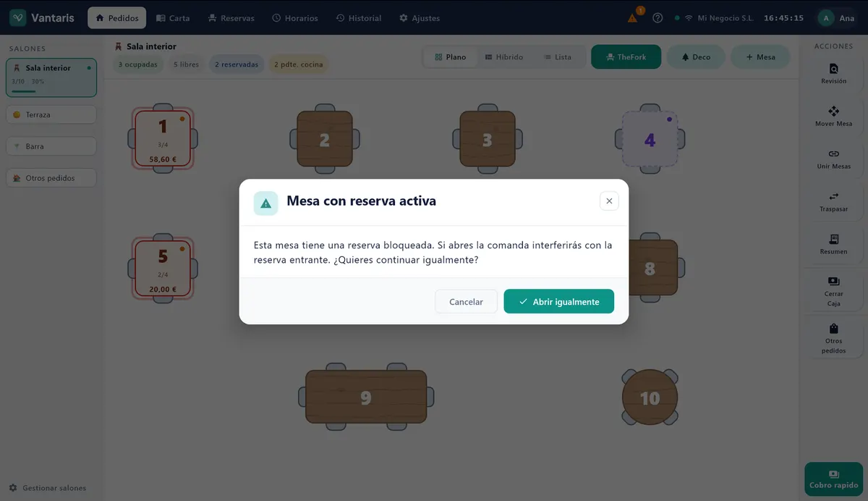
Task: Open the Revisión action
Action: pos(833,74)
